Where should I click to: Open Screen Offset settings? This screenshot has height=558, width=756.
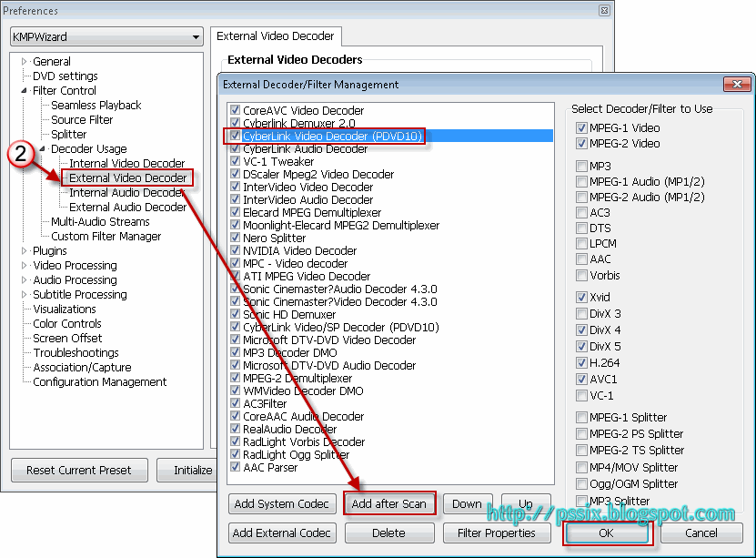click(x=67, y=338)
